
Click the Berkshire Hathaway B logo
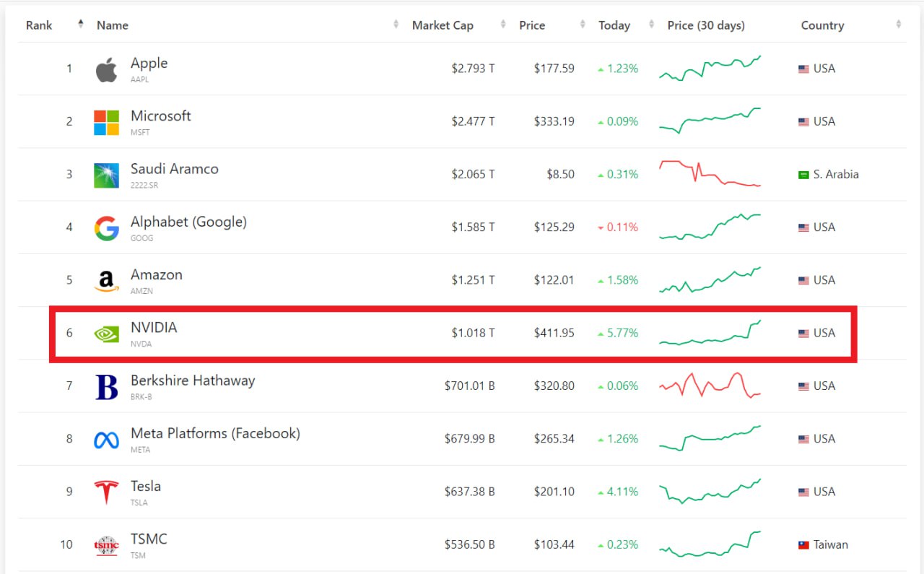[106, 387]
